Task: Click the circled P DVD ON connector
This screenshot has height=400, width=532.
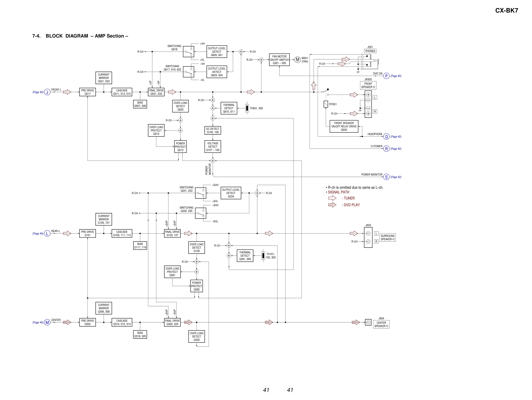Action: pyautogui.click(x=386, y=76)
